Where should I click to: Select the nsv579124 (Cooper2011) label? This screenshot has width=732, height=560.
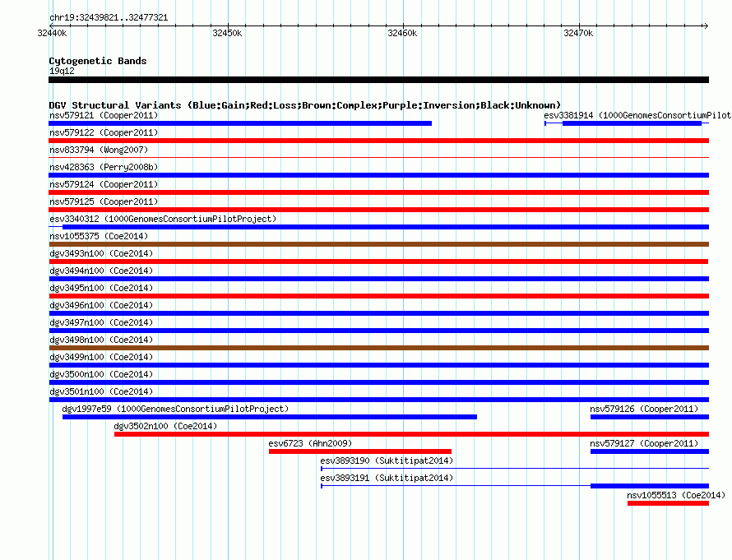(x=104, y=184)
